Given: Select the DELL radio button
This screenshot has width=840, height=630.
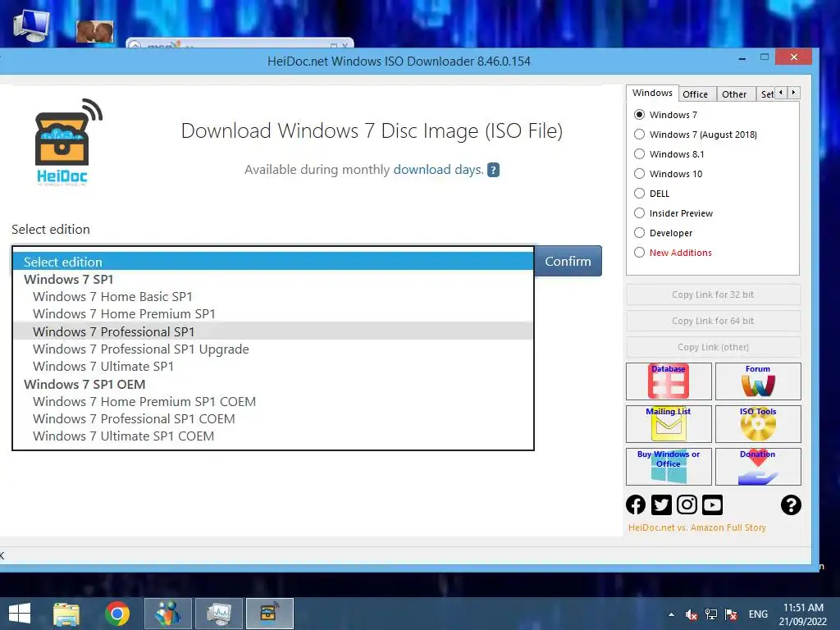Looking at the screenshot, I should click(x=639, y=194).
